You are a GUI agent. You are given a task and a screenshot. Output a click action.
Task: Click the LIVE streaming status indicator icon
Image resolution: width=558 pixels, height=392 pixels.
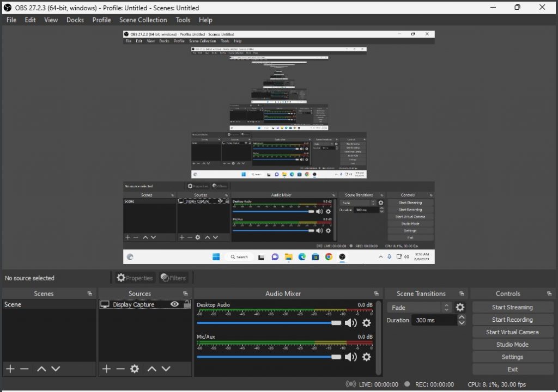coord(350,384)
